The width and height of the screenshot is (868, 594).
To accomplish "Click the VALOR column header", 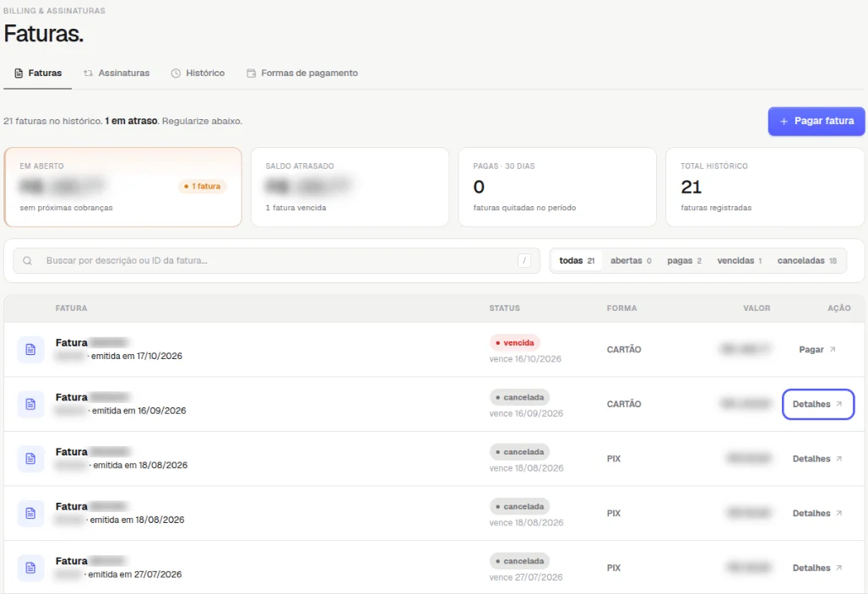I will pyautogui.click(x=757, y=308).
